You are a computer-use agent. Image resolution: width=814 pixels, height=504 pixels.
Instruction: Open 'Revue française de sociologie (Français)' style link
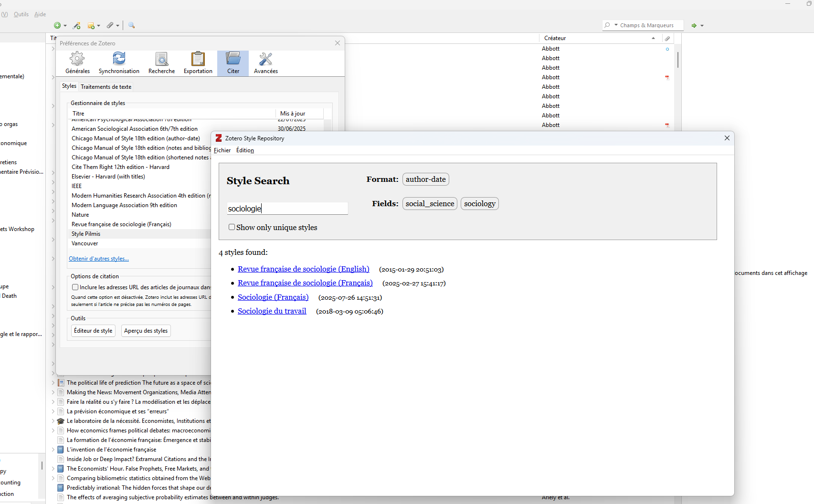(305, 283)
